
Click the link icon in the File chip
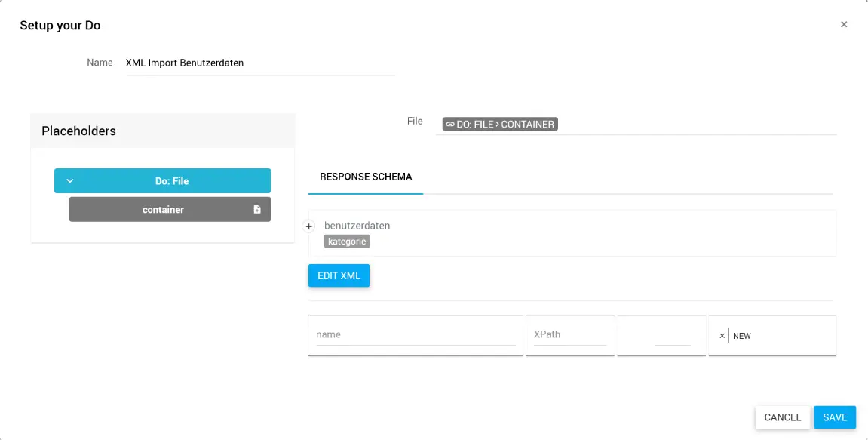(x=449, y=125)
